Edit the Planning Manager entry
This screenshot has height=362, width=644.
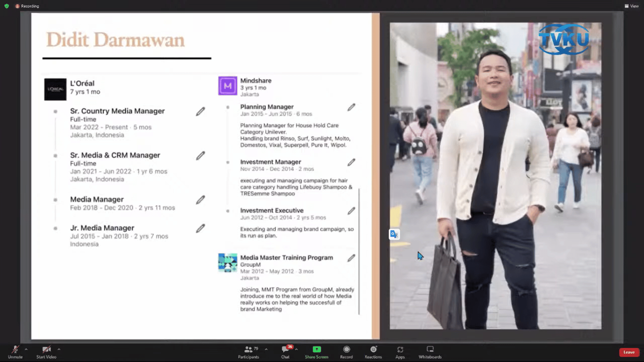(x=351, y=107)
